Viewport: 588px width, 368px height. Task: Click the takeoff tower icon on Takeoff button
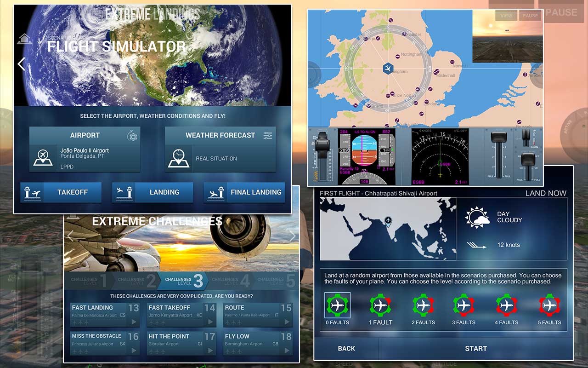pyautogui.click(x=32, y=192)
